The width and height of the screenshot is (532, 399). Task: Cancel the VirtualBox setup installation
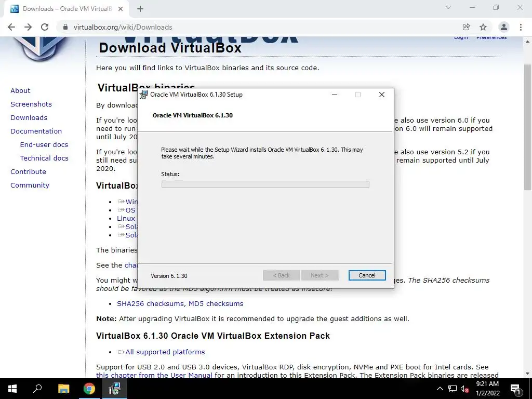pos(367,275)
